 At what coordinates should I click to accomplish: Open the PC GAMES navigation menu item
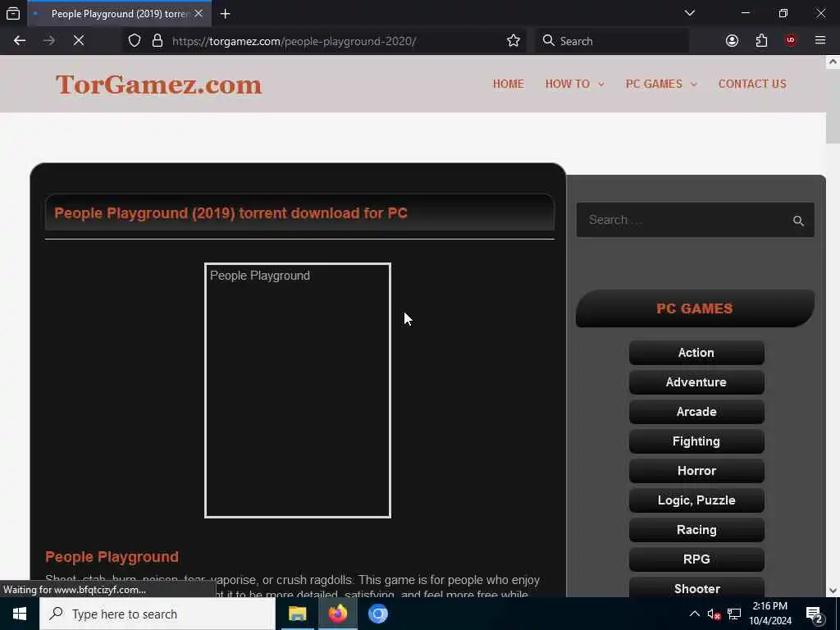pos(654,84)
